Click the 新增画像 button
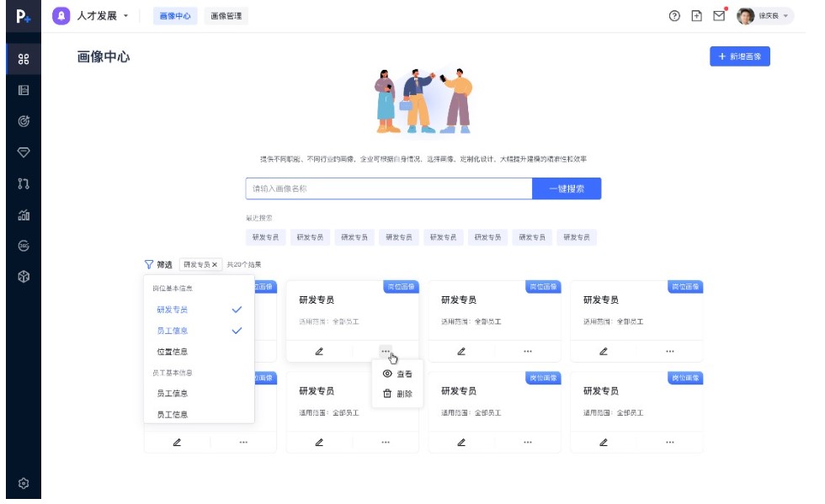Screen dimensions: 825x504 (739, 56)
